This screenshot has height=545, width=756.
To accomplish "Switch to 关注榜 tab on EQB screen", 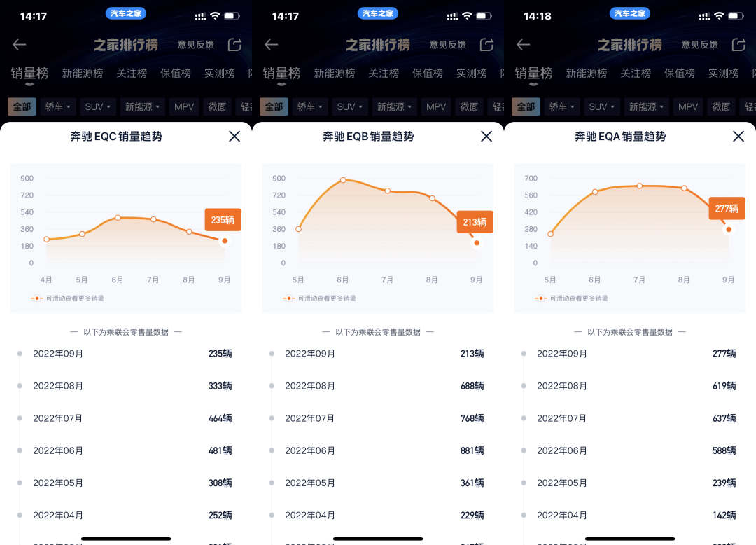I will (x=384, y=74).
